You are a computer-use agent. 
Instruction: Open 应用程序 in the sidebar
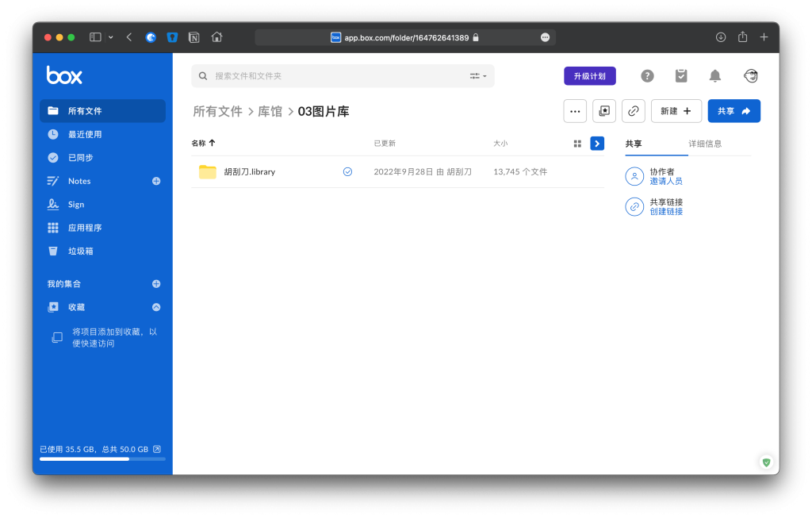pos(102,228)
